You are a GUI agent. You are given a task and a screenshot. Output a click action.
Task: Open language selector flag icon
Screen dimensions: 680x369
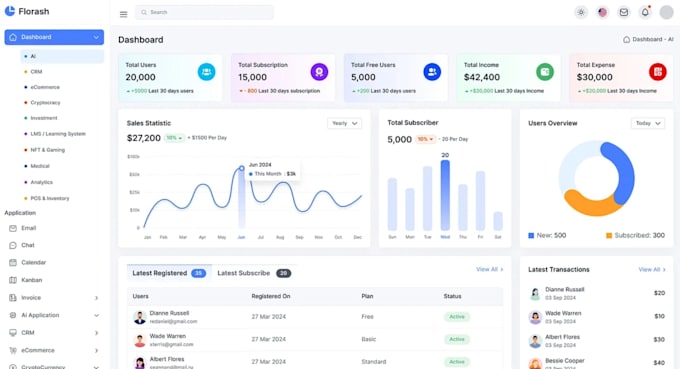tap(602, 12)
